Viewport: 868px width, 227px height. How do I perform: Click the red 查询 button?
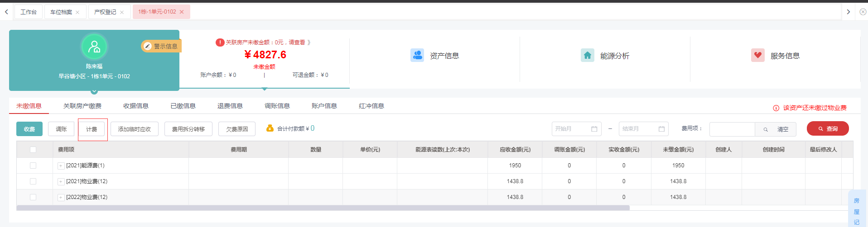pyautogui.click(x=828, y=129)
